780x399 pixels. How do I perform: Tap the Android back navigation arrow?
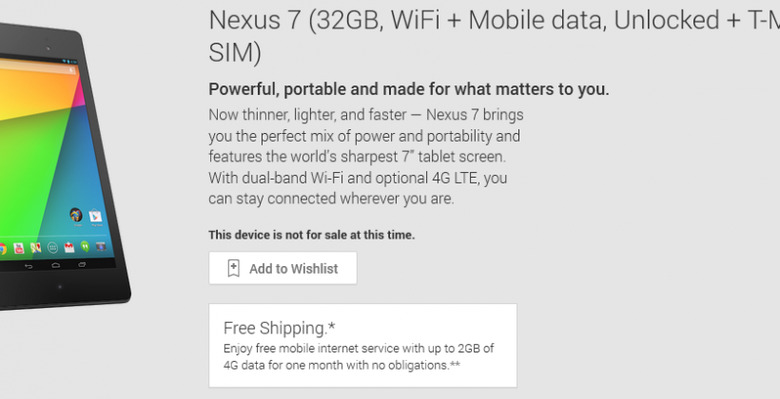pos(29,266)
